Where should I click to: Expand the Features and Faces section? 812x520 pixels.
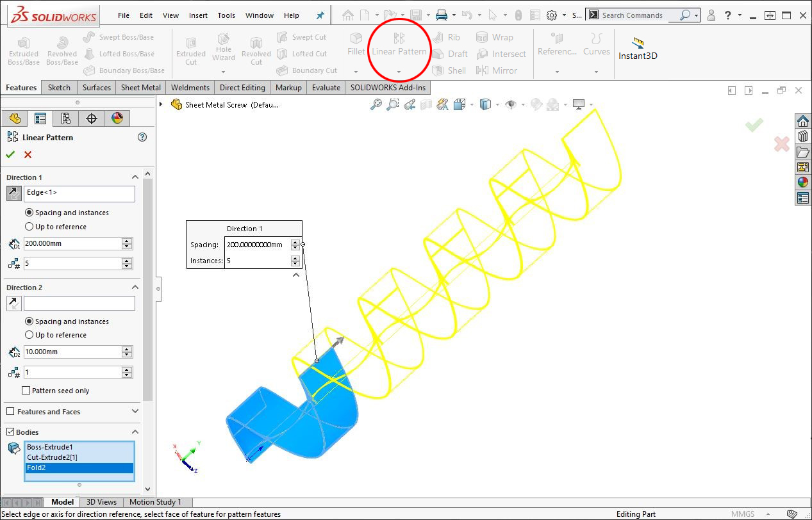tap(135, 412)
